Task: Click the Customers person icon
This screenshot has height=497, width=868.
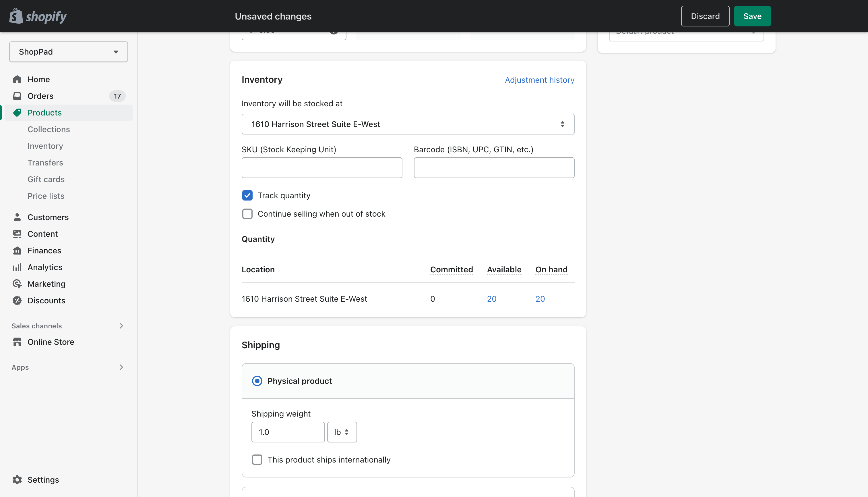Action: 17,217
